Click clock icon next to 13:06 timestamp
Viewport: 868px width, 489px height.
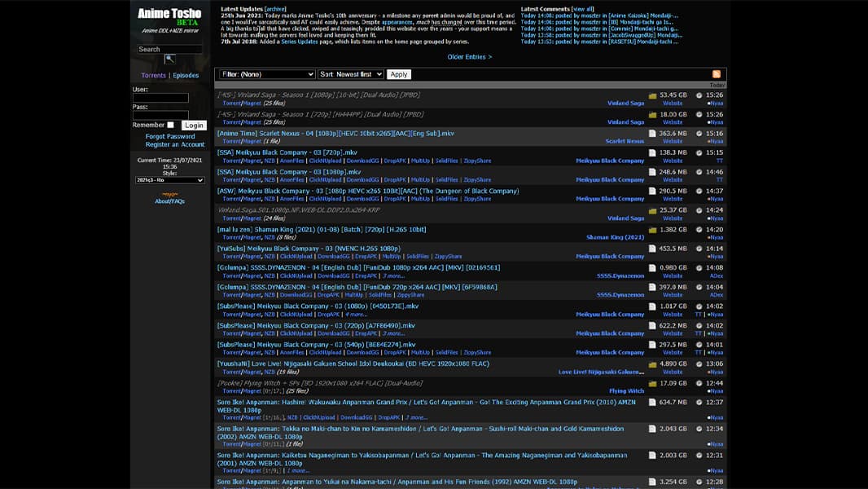click(x=699, y=363)
